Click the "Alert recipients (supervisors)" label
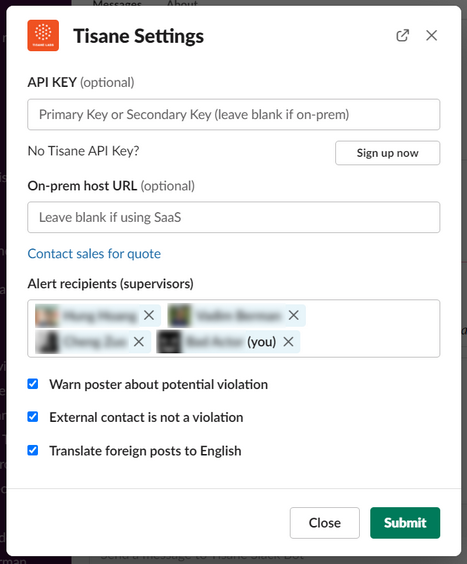Viewport: 467px width, 564px height. [110, 284]
